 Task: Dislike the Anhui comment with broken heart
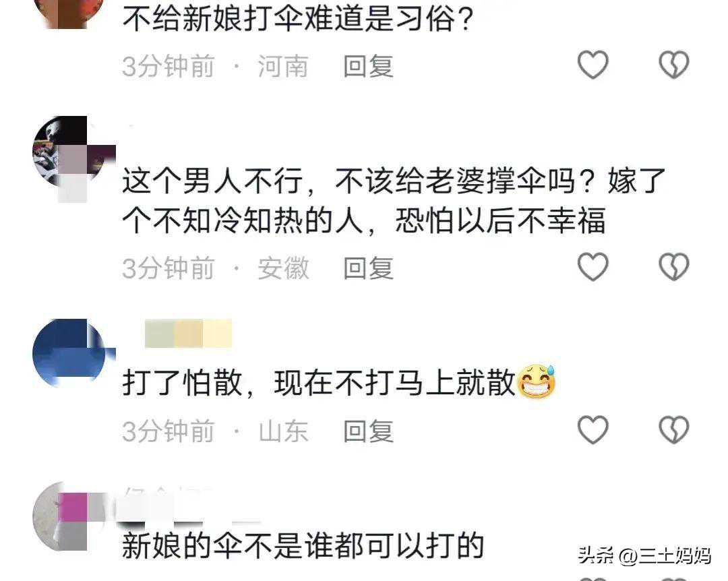674,267
